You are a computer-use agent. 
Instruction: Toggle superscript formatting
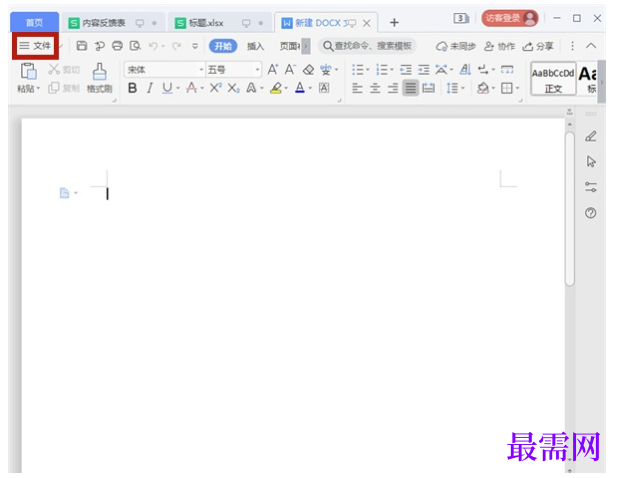(x=216, y=87)
